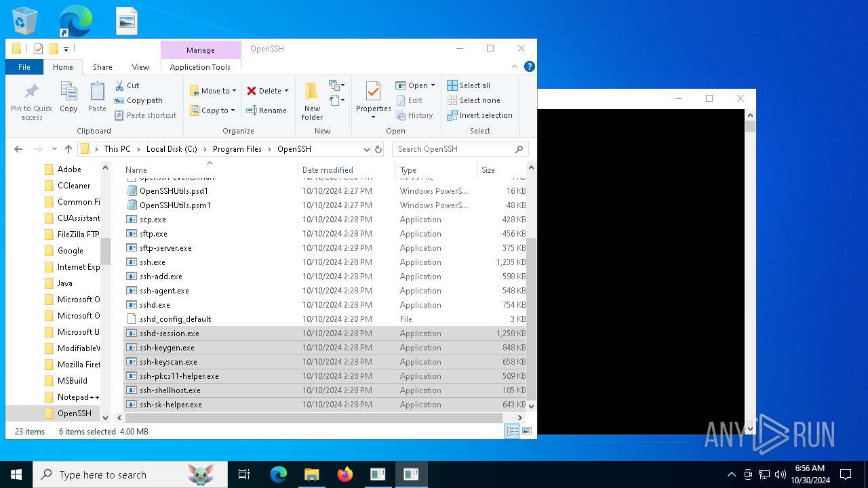
Task: Click the Copy ribbon icon
Action: [68, 97]
